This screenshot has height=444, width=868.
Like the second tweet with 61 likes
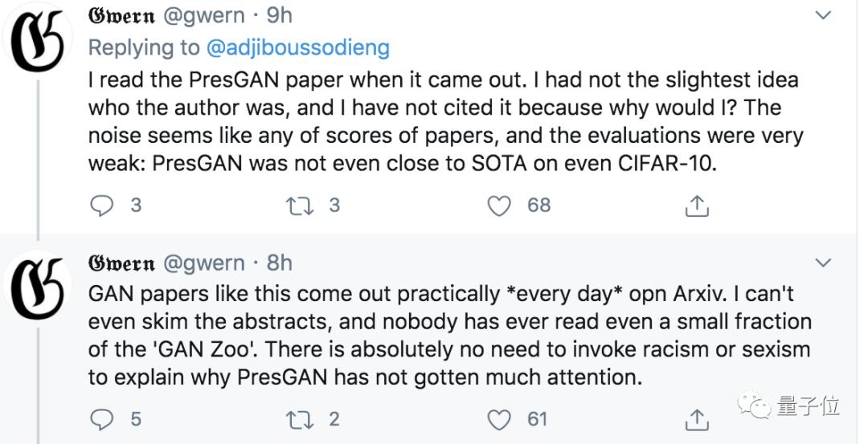click(x=500, y=418)
